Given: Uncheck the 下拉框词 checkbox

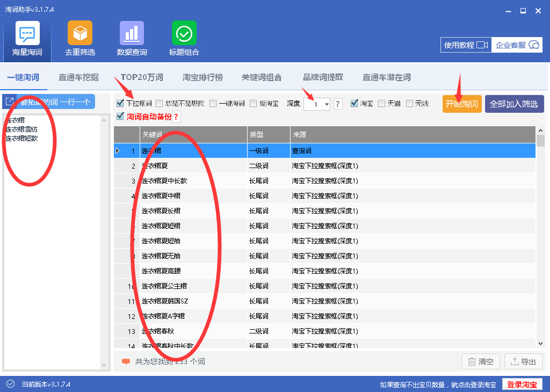Looking at the screenshot, I should (120, 103).
